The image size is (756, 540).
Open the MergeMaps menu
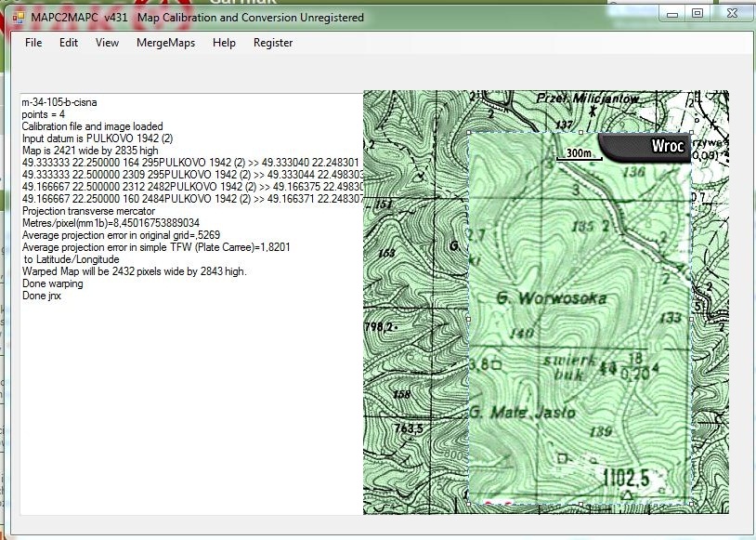coord(165,43)
